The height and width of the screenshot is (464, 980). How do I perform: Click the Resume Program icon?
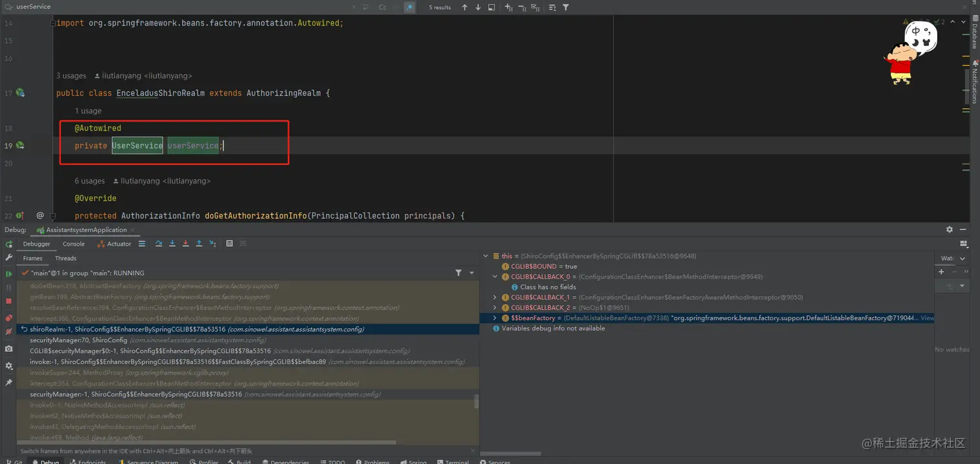tap(9, 274)
